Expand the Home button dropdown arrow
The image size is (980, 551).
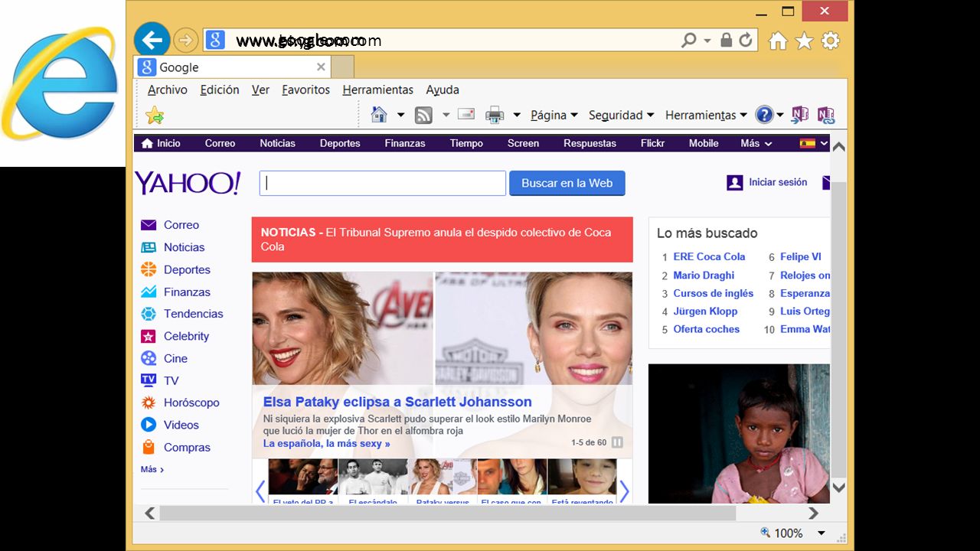point(400,116)
